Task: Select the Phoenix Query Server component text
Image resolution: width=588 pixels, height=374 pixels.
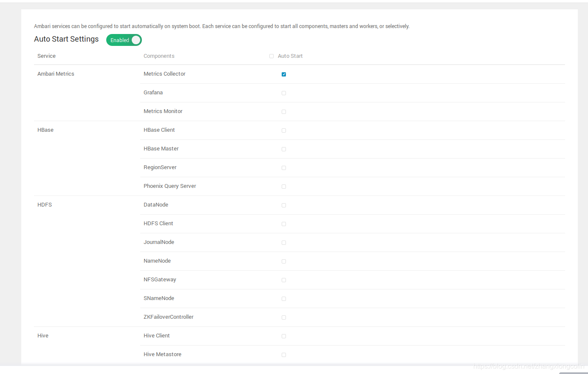Action: 170,186
